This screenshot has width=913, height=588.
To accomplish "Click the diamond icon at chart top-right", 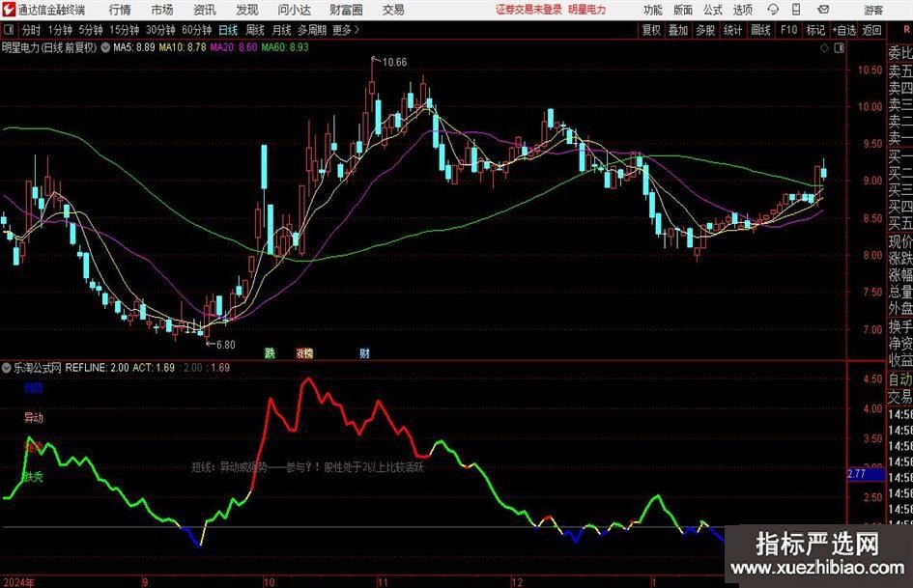I will pos(824,48).
